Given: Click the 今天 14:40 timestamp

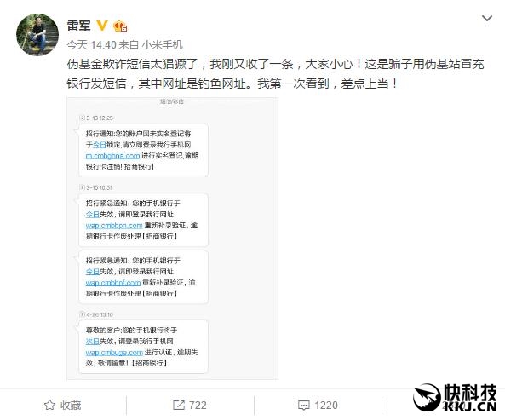Looking at the screenshot, I should (92, 45).
